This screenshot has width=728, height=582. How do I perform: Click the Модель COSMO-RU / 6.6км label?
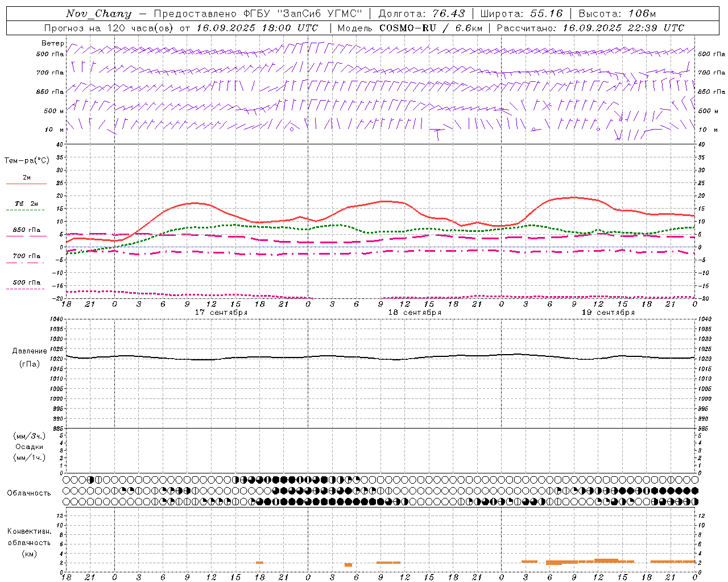coord(409,28)
